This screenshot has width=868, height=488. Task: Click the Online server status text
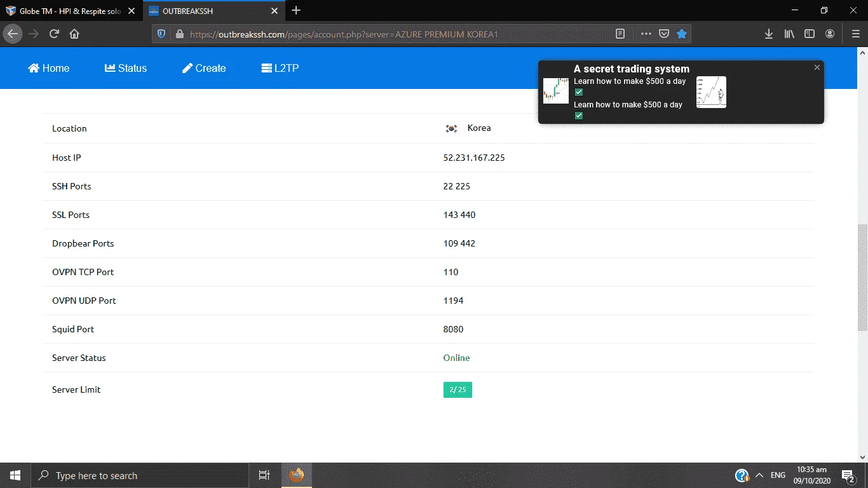coord(457,358)
